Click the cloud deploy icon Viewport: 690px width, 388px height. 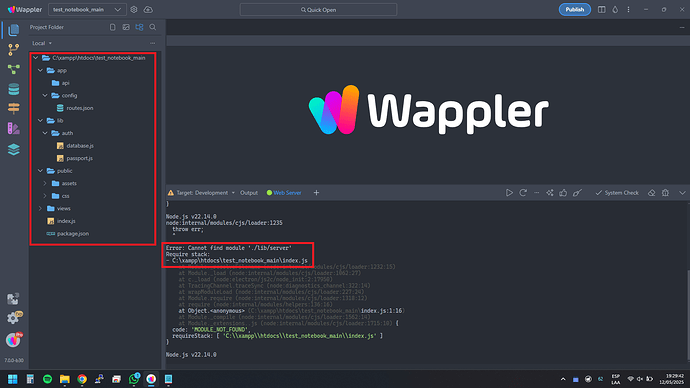click(148, 9)
